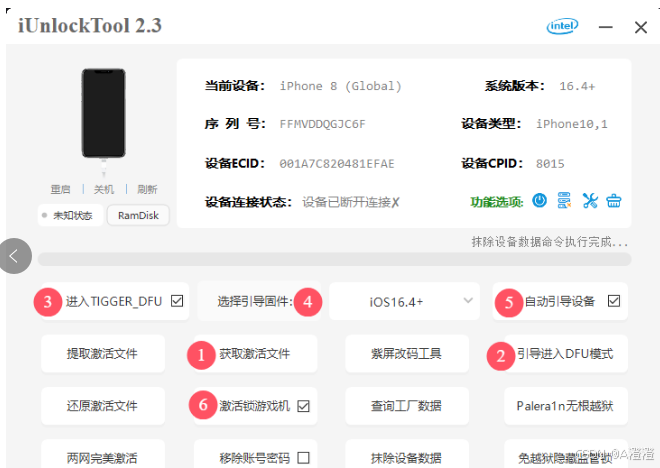Image resolution: width=660 pixels, height=468 pixels.
Task: Toggle the 进入TIGGER_DFU checkbox
Action: point(177,301)
